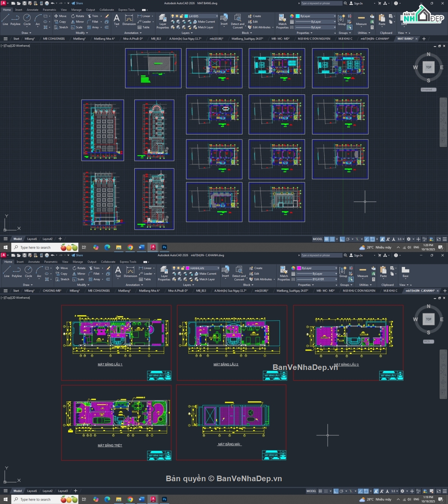Toggle polar tracking in the upper window status bar
This screenshot has width=448, height=504.
coord(348,239)
